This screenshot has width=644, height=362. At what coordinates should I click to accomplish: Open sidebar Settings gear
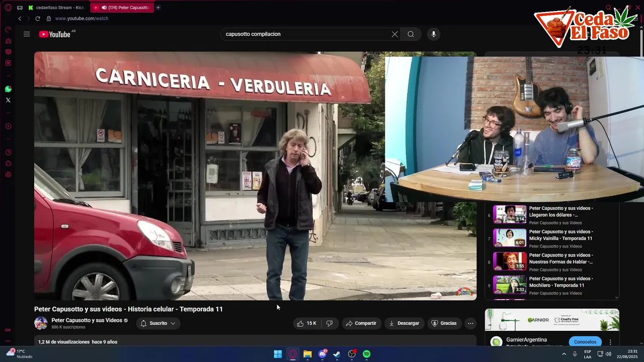pyautogui.click(x=8, y=174)
